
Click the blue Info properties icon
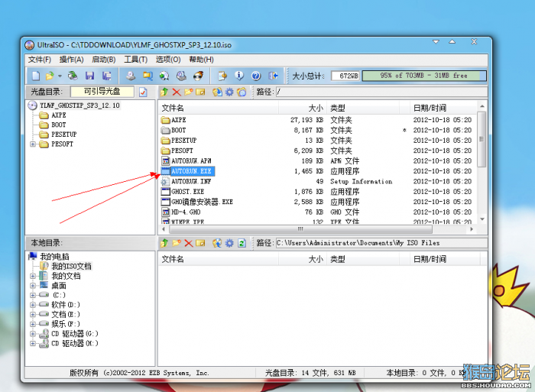point(239,76)
